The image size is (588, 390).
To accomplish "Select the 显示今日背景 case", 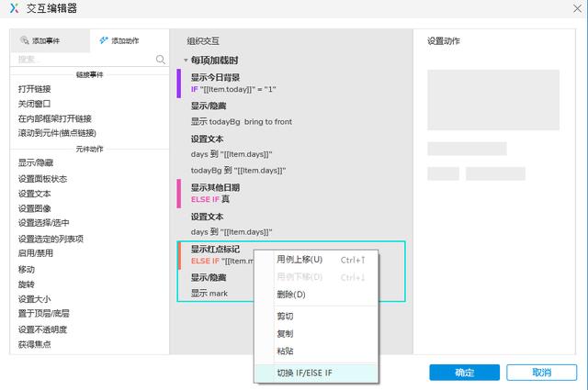I will (x=215, y=78).
